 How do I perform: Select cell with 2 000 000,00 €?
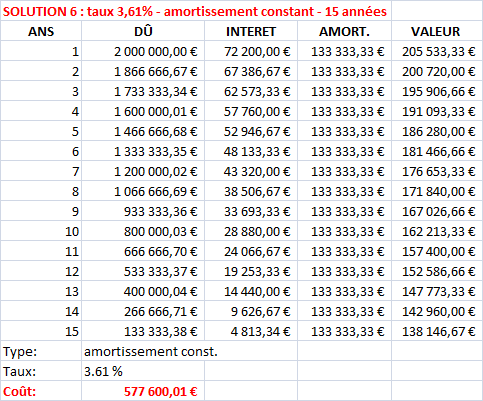tap(143, 51)
